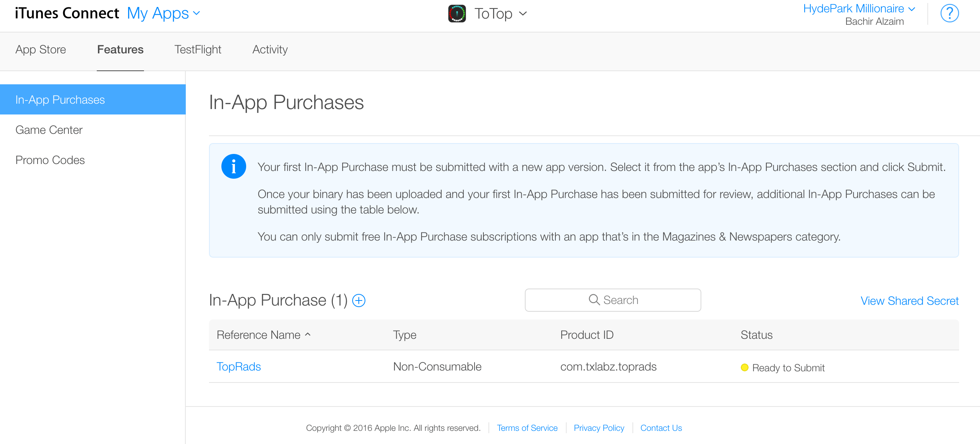Viewport: 980px width, 444px height.
Task: Click the help question mark icon
Action: 949,14
